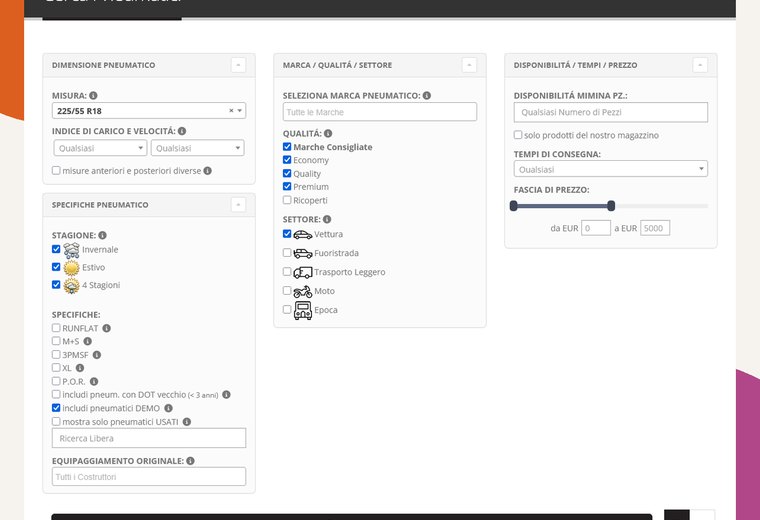The height and width of the screenshot is (520, 760).
Task: Check the P.O.R. checkbox
Action: (x=56, y=381)
